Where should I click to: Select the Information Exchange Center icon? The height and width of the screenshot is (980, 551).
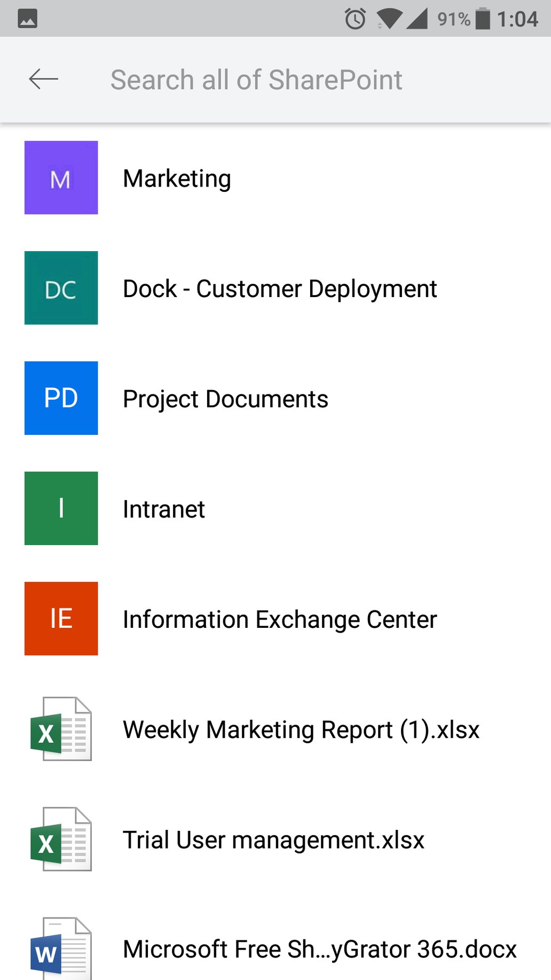[x=61, y=618]
